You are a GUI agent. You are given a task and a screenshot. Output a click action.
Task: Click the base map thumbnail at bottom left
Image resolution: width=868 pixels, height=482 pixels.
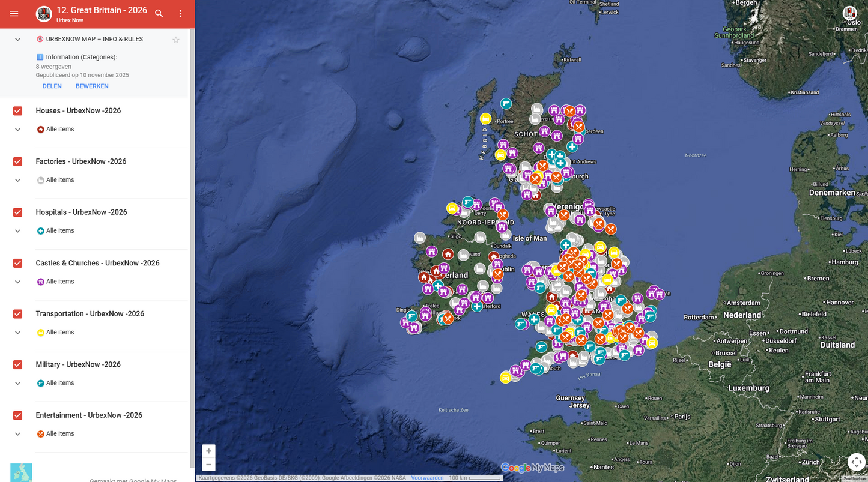[22, 472]
